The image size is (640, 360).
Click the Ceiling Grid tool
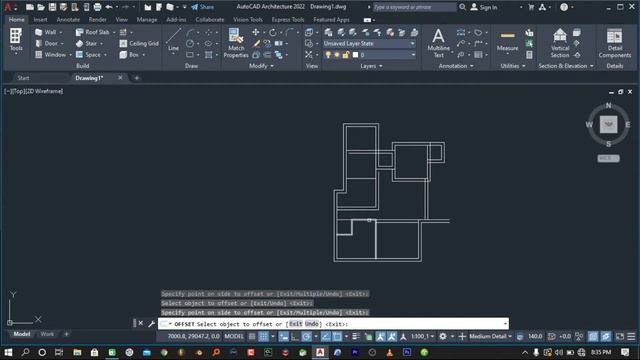(139, 43)
